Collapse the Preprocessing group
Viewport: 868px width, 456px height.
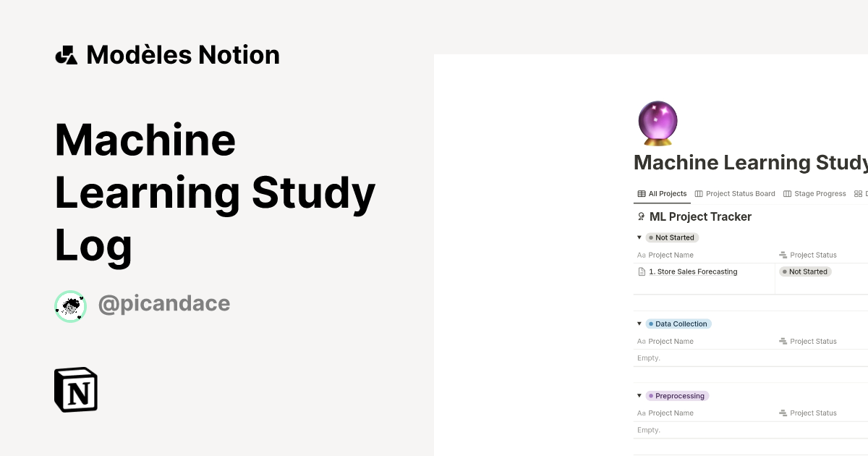pyautogui.click(x=639, y=395)
